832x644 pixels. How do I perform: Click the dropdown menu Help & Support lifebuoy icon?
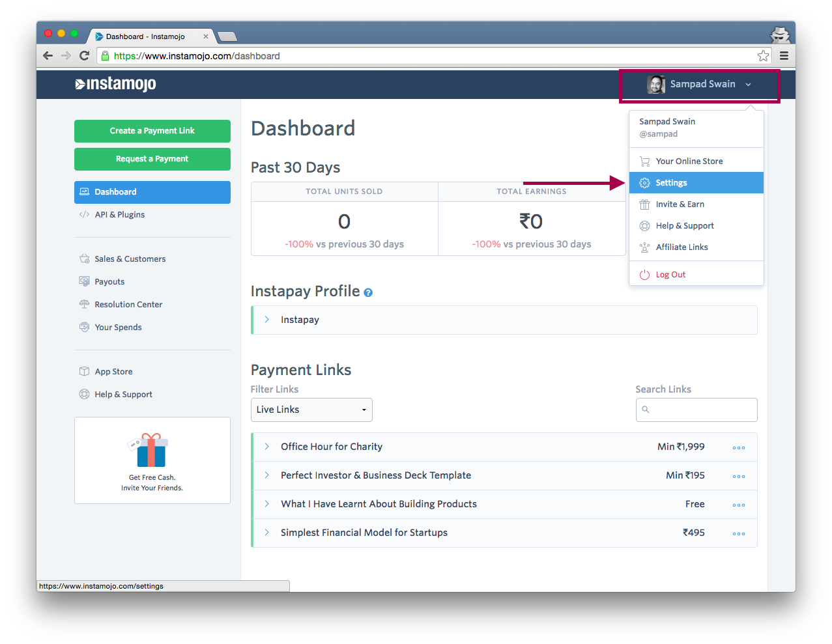coord(644,226)
